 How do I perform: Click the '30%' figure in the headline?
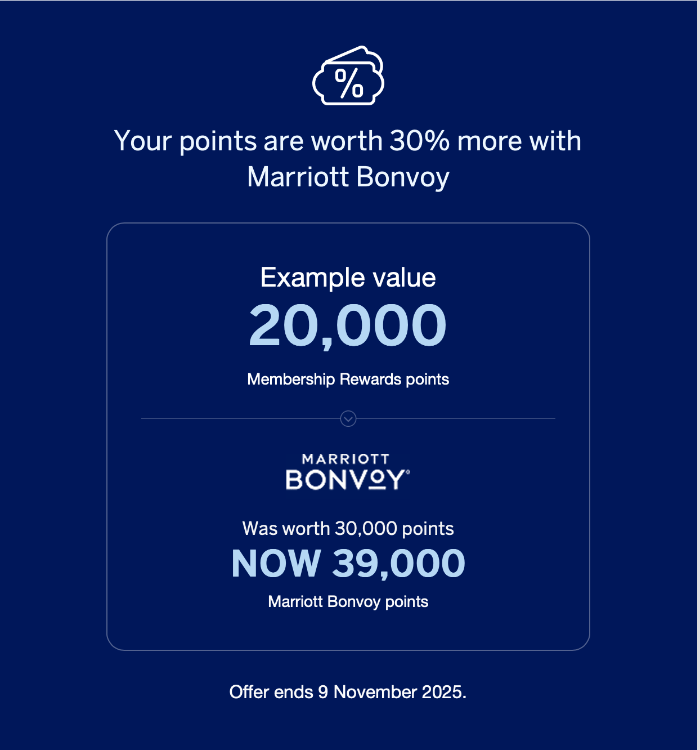420,141
